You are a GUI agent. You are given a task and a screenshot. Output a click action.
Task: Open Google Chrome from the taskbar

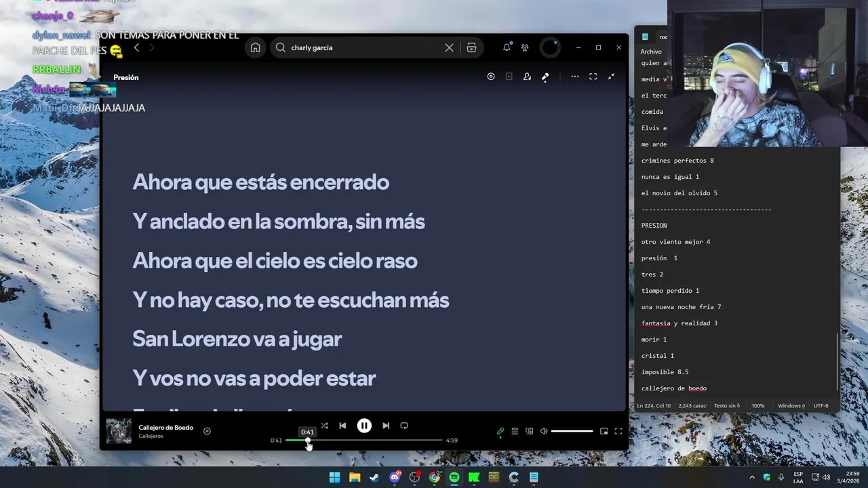[434, 477]
